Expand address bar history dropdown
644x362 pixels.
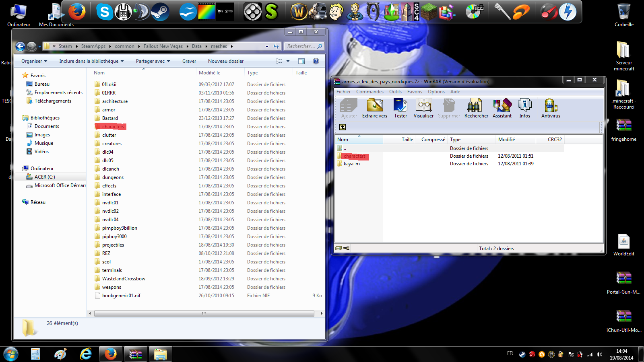pos(267,46)
